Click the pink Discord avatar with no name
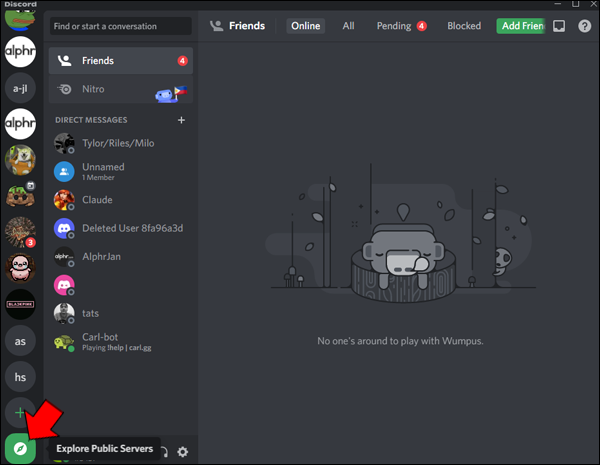This screenshot has width=600, height=465. 64,285
